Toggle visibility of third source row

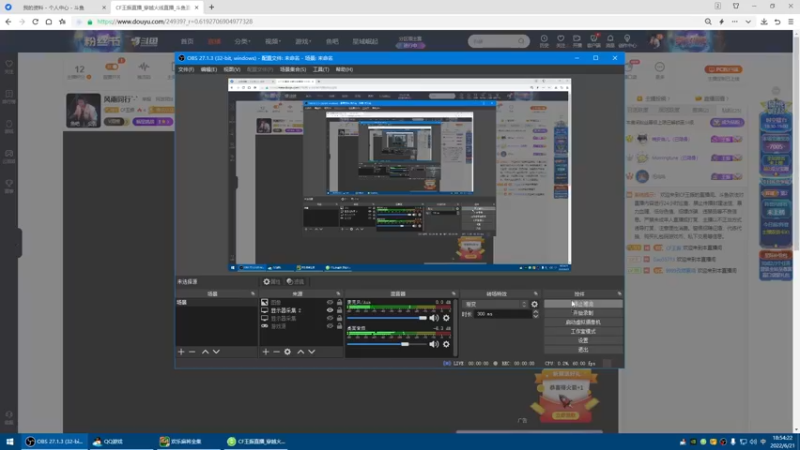click(330, 318)
